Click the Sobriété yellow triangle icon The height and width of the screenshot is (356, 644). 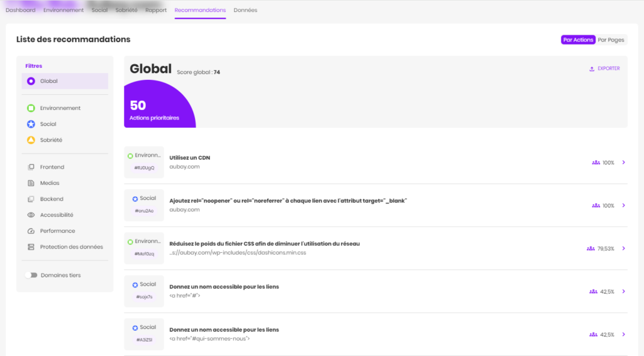[x=31, y=140]
